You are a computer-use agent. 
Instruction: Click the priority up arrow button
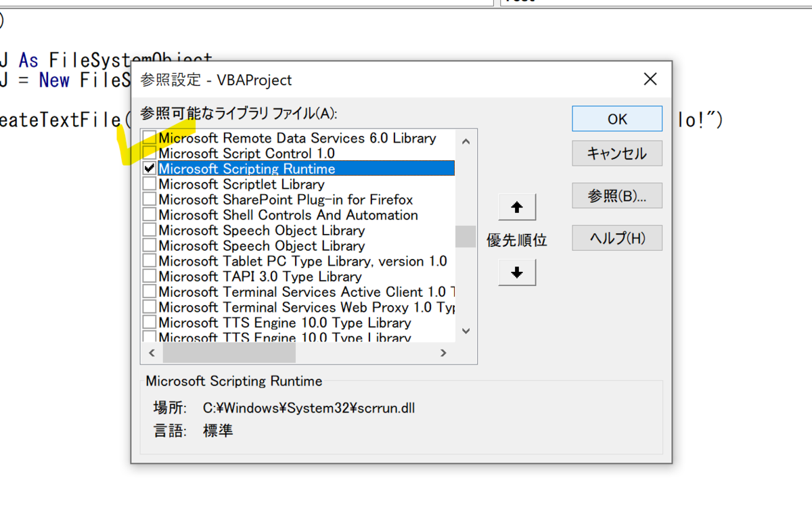click(x=516, y=207)
